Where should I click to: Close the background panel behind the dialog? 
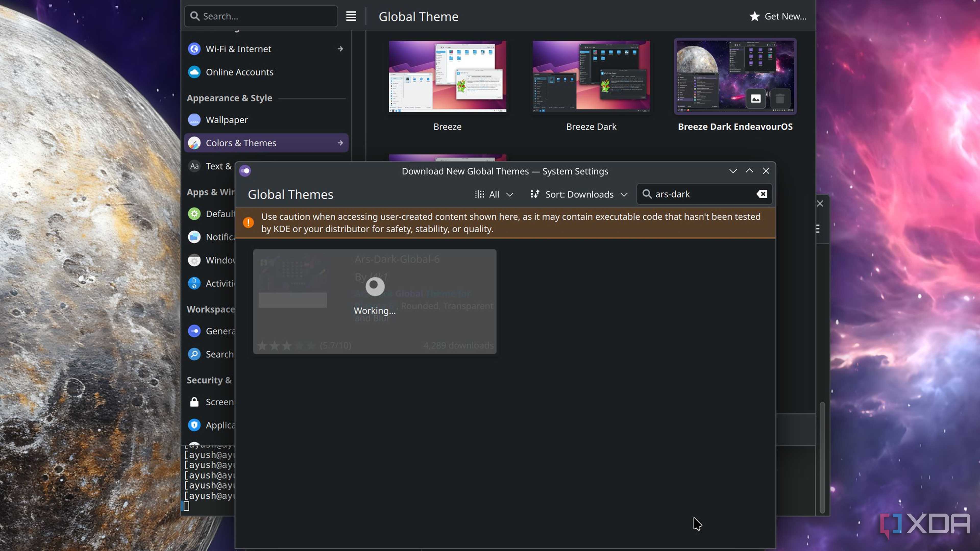point(820,204)
